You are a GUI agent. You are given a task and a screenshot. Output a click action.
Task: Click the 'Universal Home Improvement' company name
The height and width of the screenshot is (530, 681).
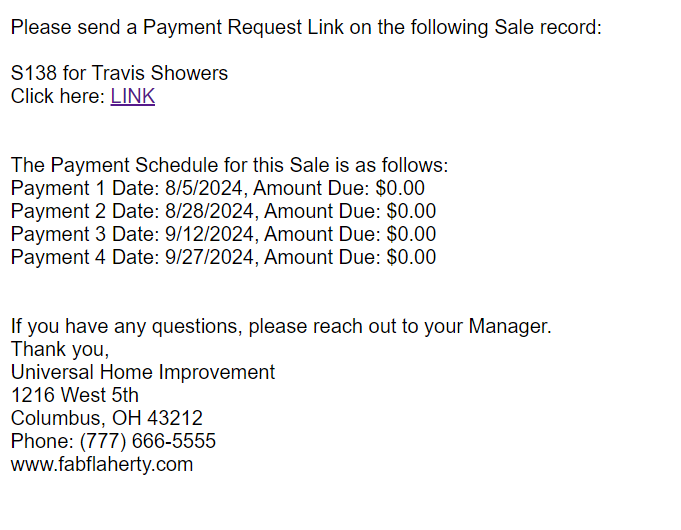(143, 372)
